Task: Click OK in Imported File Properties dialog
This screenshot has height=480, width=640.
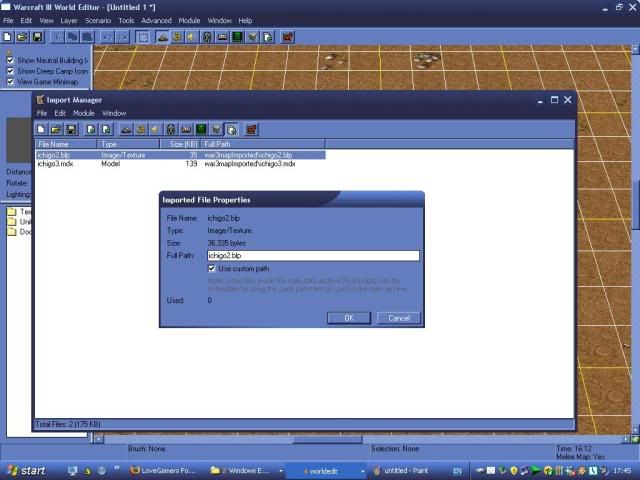Action: (349, 318)
